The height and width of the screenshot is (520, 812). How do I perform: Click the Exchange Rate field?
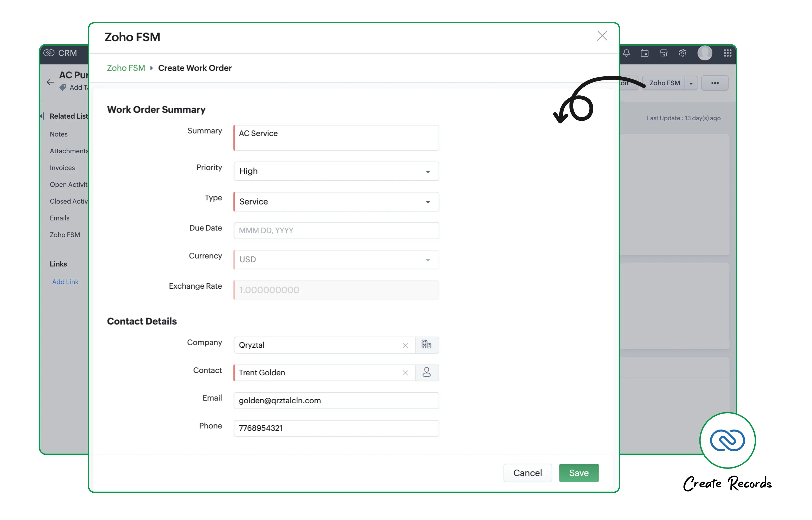coord(336,290)
